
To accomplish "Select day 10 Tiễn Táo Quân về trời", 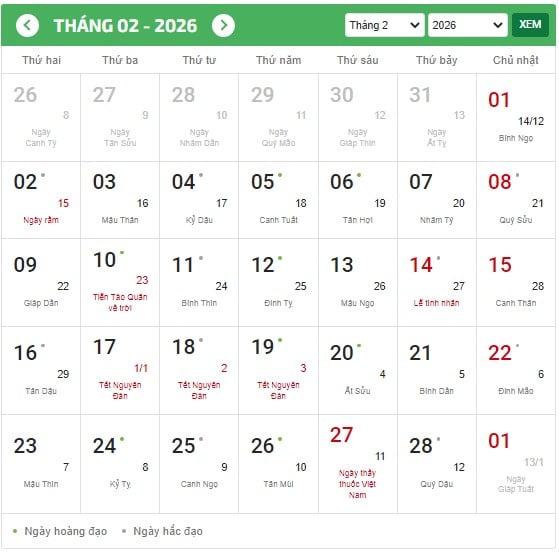I will pos(120,282).
